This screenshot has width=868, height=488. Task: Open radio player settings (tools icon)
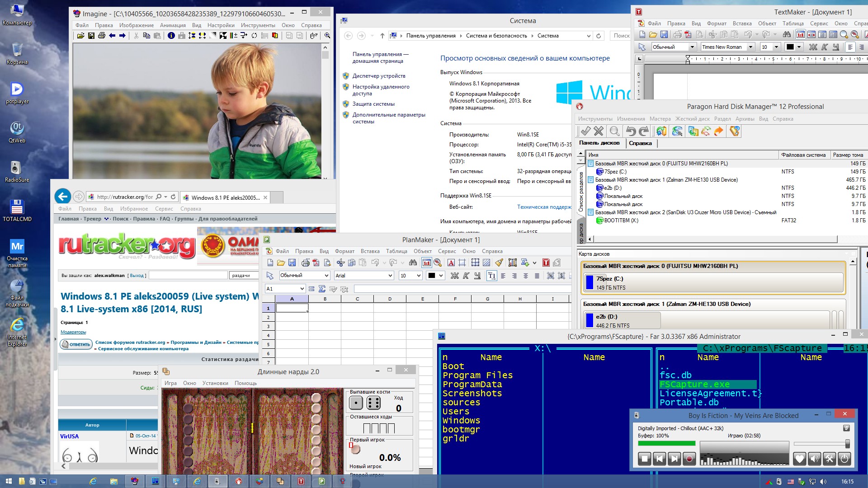[x=830, y=459]
